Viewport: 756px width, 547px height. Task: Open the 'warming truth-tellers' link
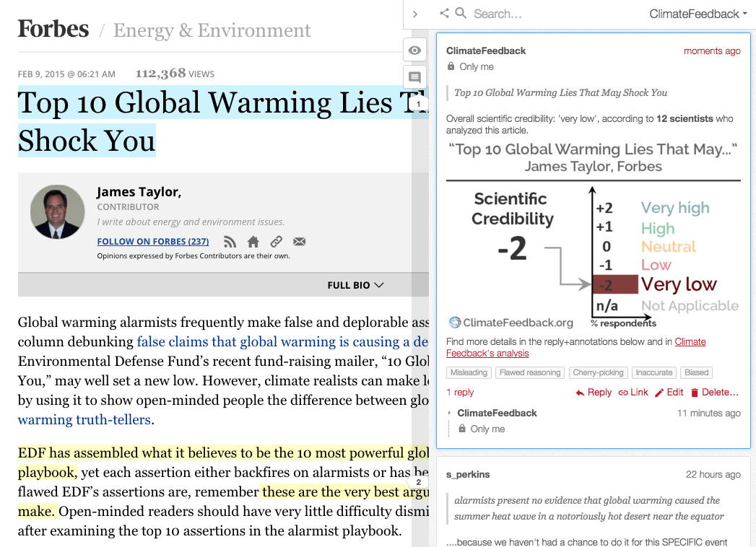tap(84, 420)
